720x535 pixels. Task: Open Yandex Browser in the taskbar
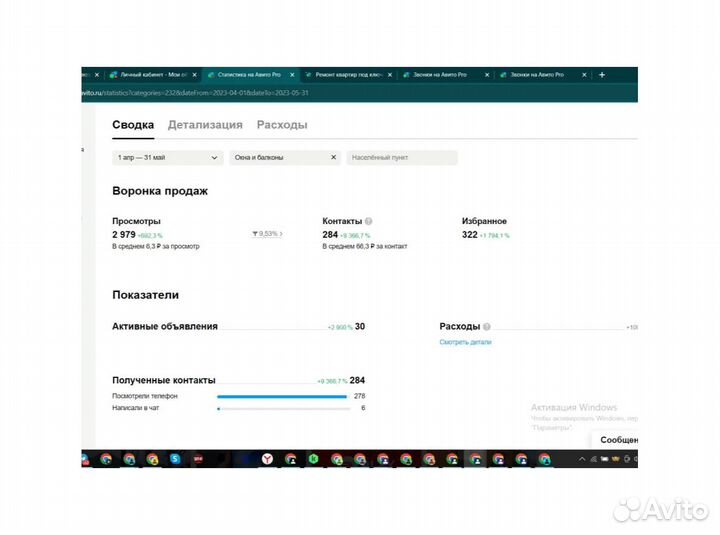(x=267, y=459)
